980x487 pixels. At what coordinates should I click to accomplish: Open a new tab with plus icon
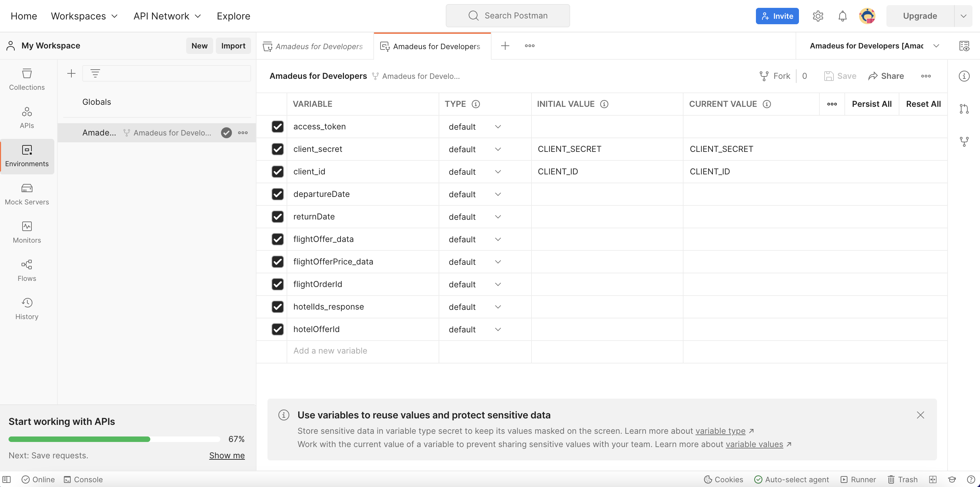pos(505,46)
